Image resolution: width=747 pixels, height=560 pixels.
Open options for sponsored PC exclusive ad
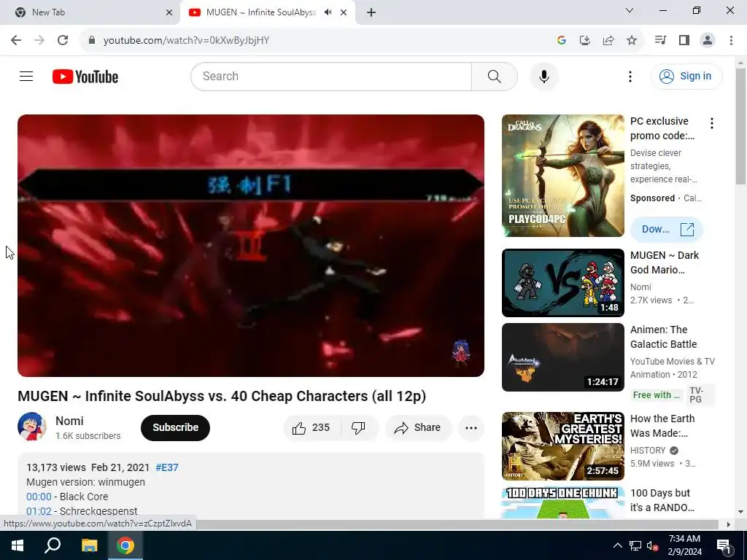click(712, 123)
